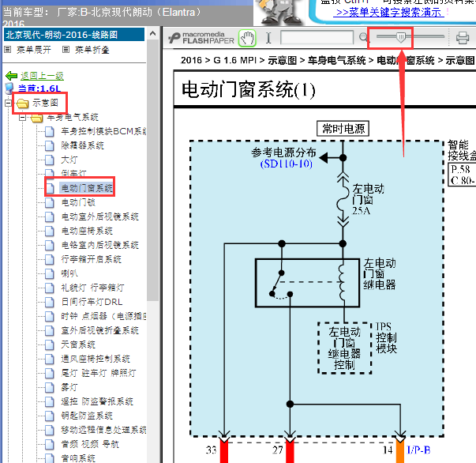This screenshot has height=463, width=476.
Task: Click the page icon beside 电动门锁
Action: coord(50,202)
